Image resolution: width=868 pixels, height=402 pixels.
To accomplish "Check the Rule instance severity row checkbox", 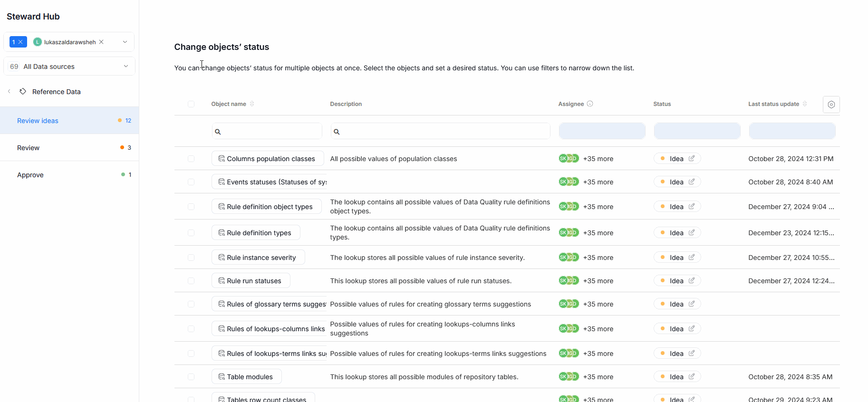I will 191,258.
